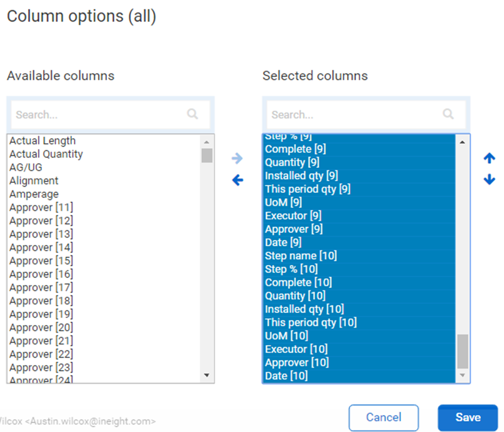Choose AG/UG from Available columns
Viewport: 504px width, 432px height.
tap(26, 167)
